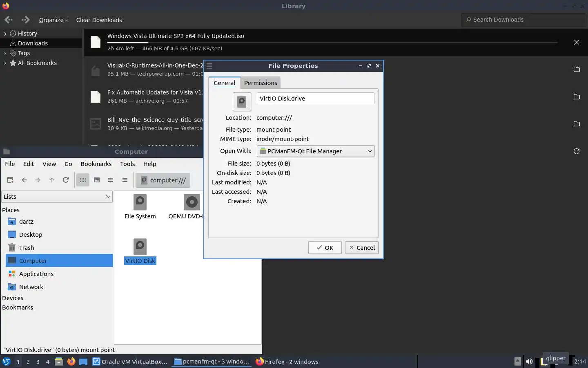Go up one folder in PCManFM

(52, 180)
